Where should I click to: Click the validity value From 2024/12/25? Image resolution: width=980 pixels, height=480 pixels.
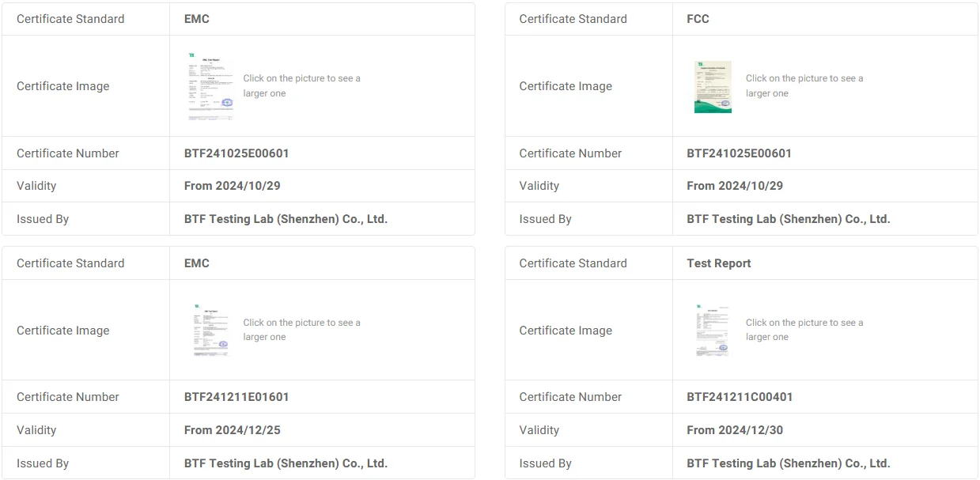pos(233,430)
